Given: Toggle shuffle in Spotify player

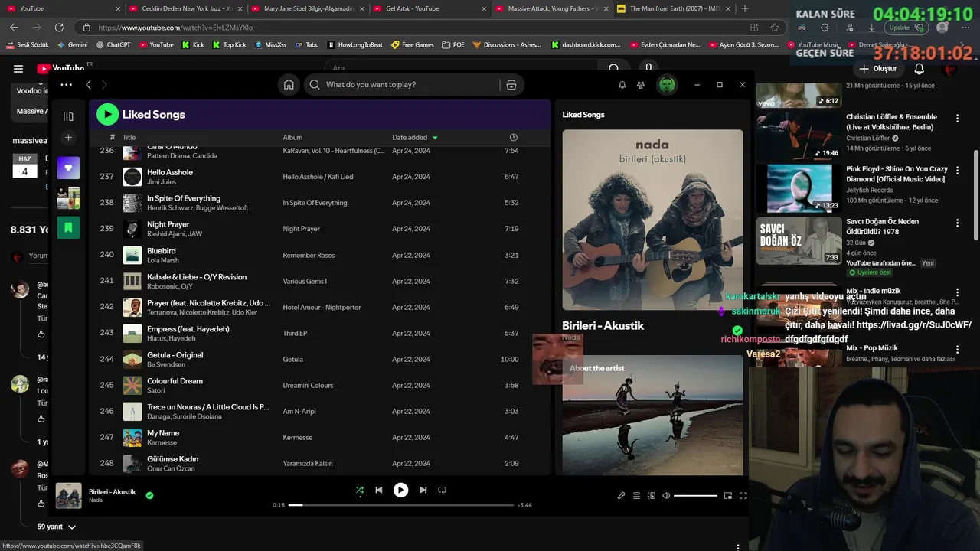Looking at the screenshot, I should coord(359,491).
